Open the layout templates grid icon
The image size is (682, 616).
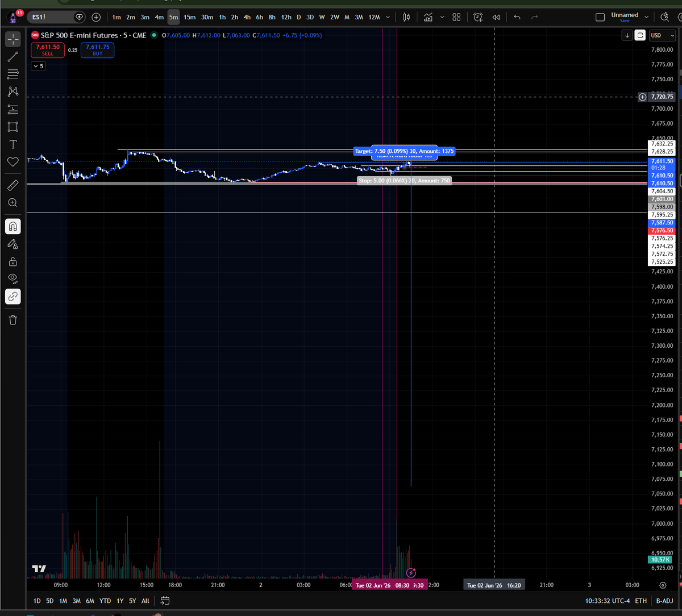pyautogui.click(x=456, y=17)
